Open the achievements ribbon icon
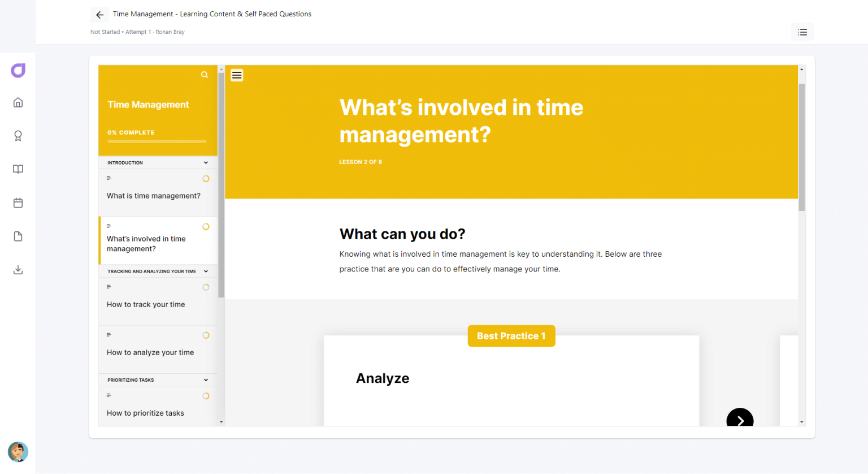 18,136
